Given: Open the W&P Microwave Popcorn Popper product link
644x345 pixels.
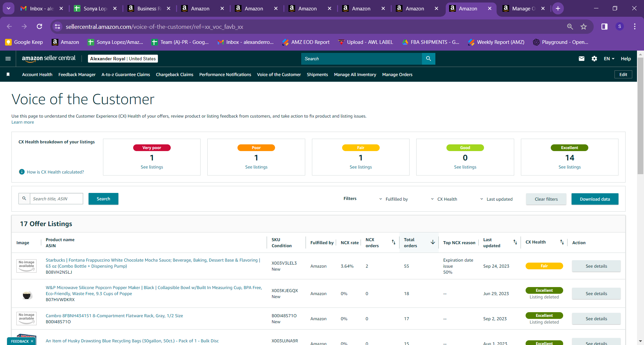Looking at the screenshot, I should (x=154, y=290).
